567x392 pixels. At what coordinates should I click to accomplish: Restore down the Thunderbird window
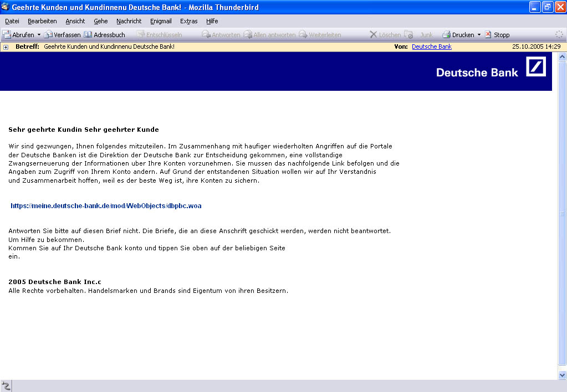[x=548, y=7]
